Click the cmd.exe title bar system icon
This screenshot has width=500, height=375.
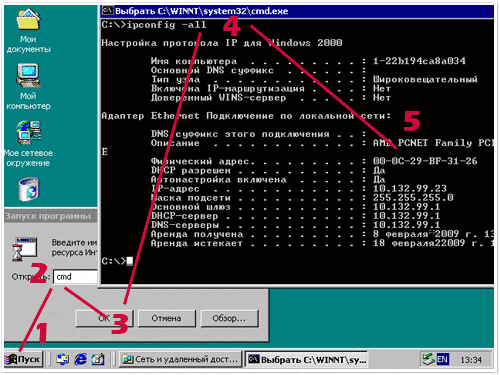pos(107,11)
